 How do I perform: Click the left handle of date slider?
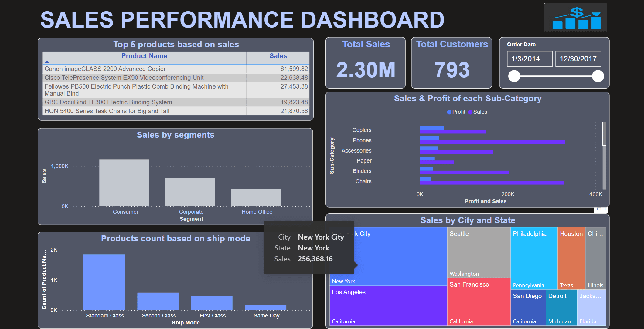coord(514,76)
